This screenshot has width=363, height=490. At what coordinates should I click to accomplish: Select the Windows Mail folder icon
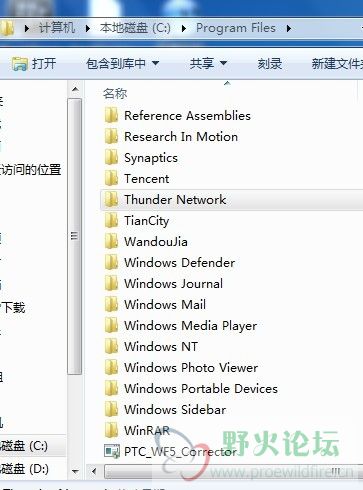(111, 305)
